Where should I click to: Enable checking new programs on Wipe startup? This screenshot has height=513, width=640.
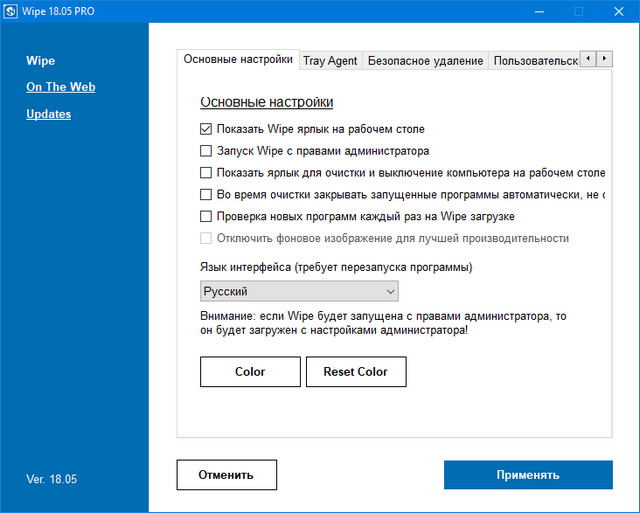206,217
